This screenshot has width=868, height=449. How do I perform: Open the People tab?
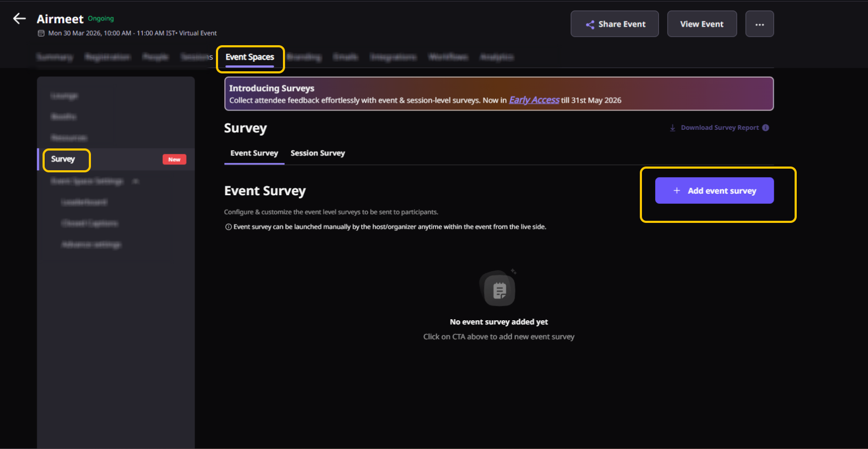155,57
